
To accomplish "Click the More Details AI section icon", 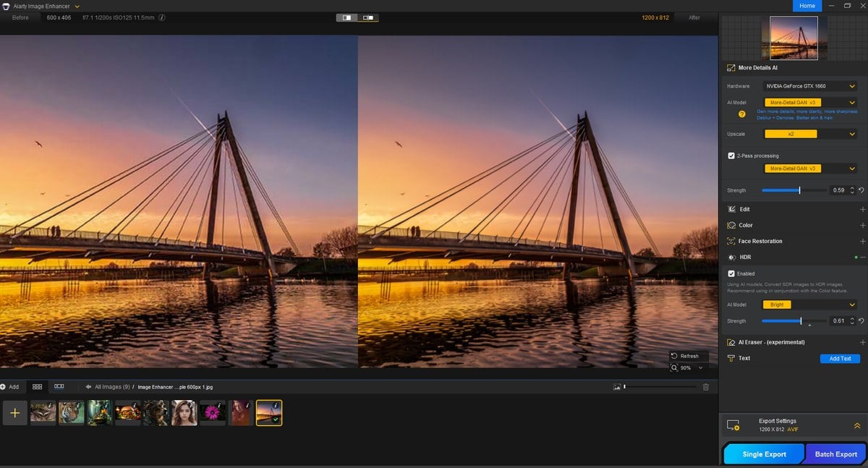I will [731, 67].
